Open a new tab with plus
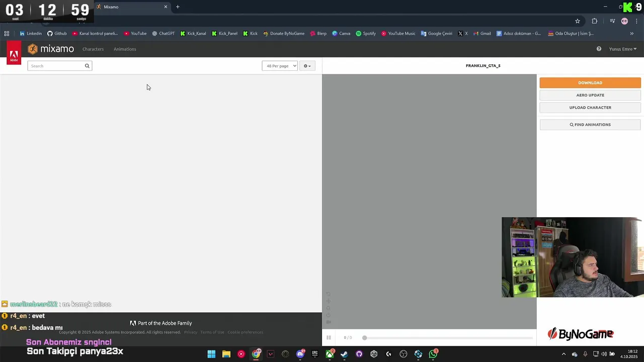The height and width of the screenshot is (362, 644). (178, 7)
